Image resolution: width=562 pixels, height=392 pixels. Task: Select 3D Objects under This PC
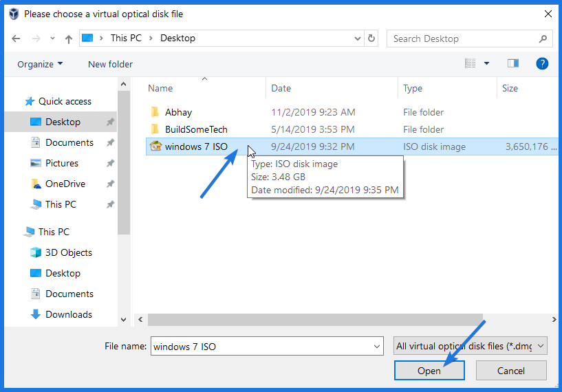68,252
